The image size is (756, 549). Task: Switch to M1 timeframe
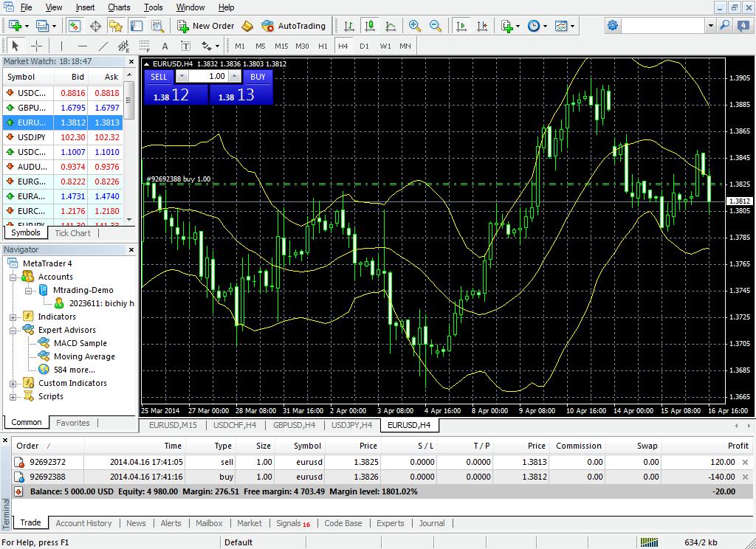(x=240, y=46)
